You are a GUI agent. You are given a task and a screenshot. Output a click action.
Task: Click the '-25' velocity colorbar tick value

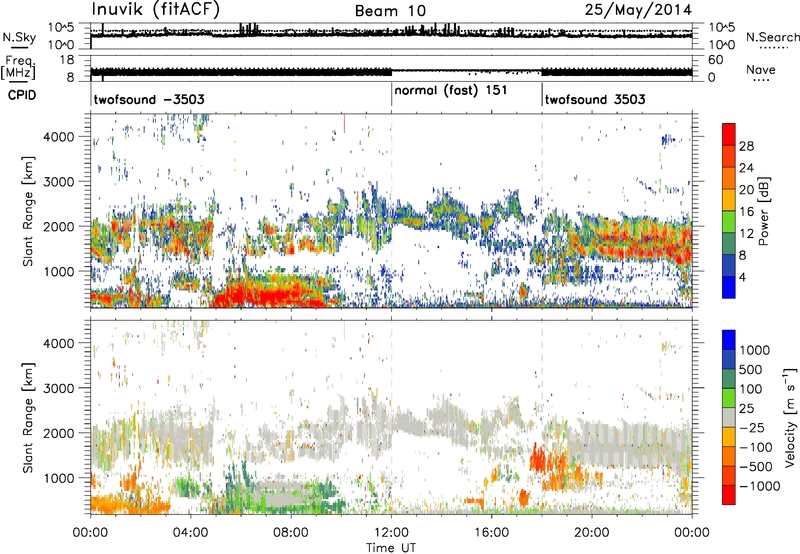tap(755, 427)
